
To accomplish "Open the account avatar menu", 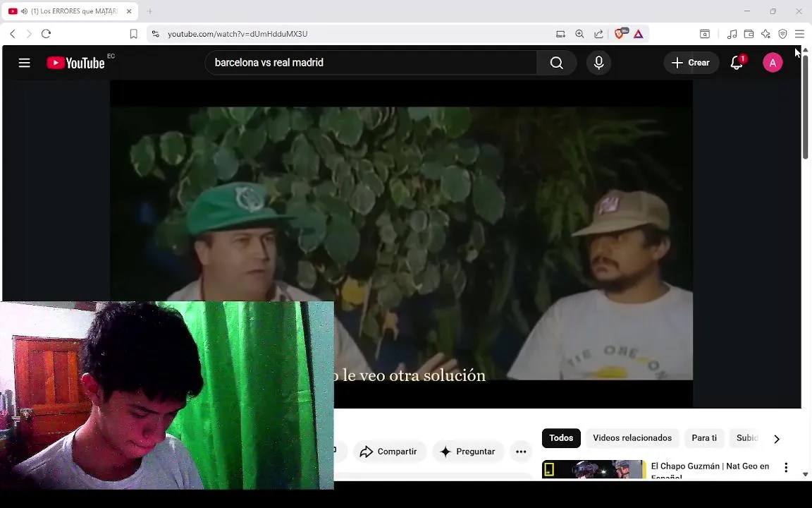I will [772, 63].
